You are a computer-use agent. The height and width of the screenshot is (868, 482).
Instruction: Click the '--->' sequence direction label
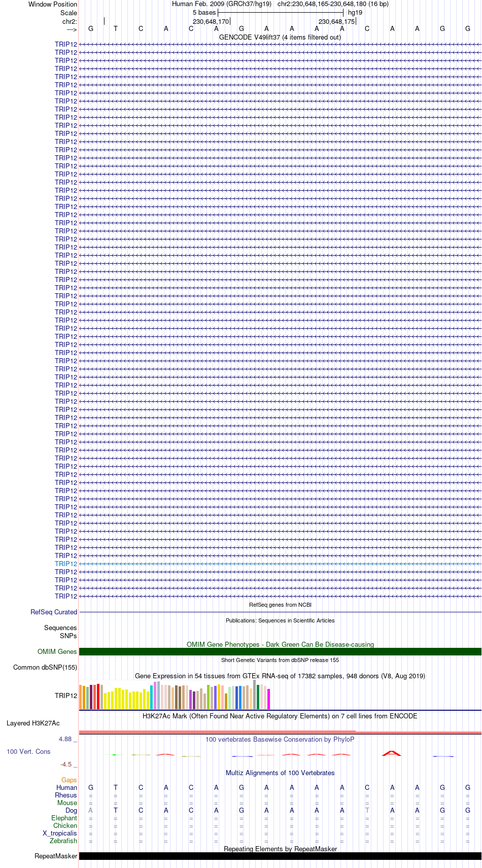[x=72, y=29]
